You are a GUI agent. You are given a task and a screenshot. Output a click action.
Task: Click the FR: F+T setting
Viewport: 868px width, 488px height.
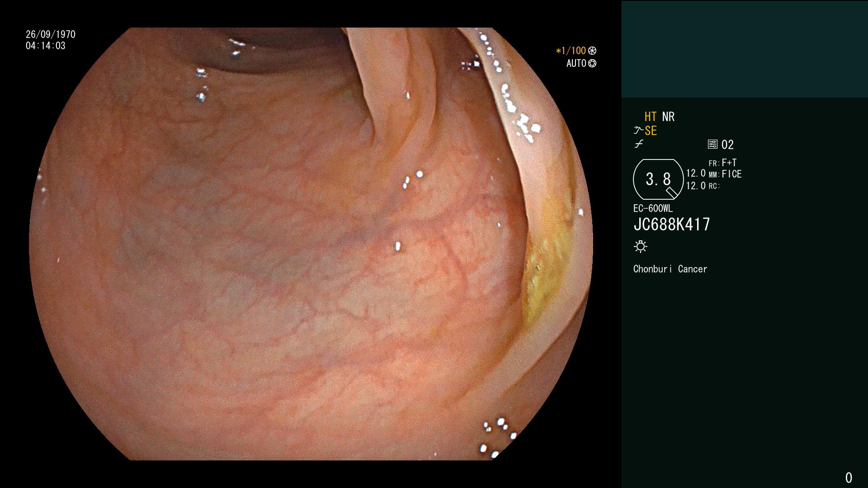coord(723,163)
